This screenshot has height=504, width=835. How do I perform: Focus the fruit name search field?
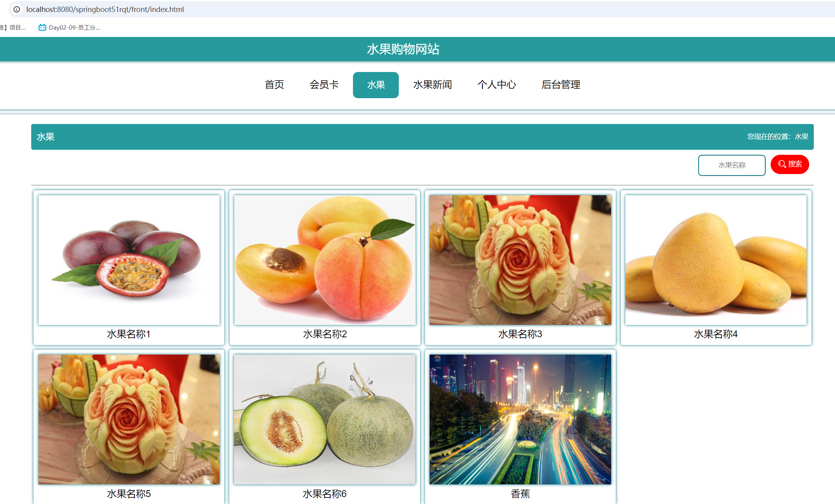pos(731,165)
